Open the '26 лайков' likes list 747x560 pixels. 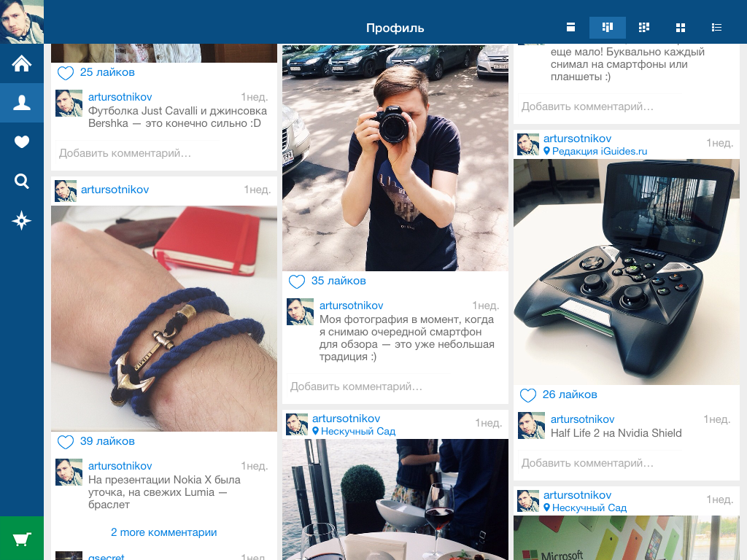(x=570, y=394)
